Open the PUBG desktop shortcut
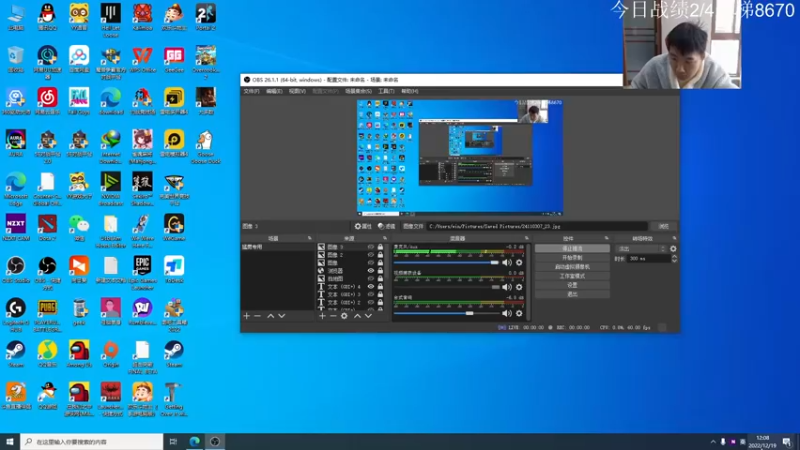The width and height of the screenshot is (800, 450). tap(47, 315)
